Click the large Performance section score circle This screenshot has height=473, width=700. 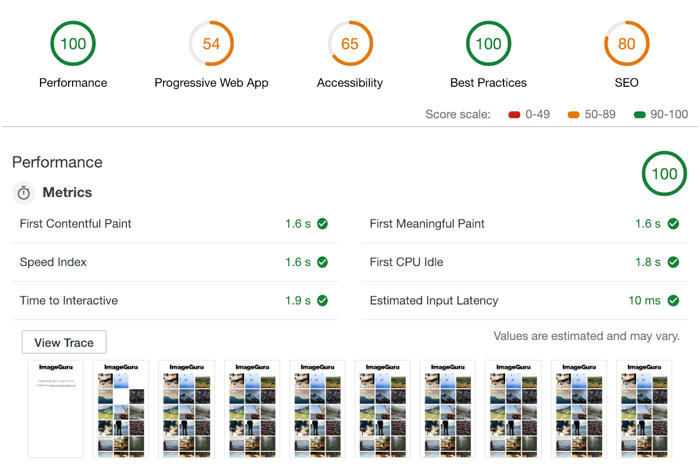[x=664, y=174]
